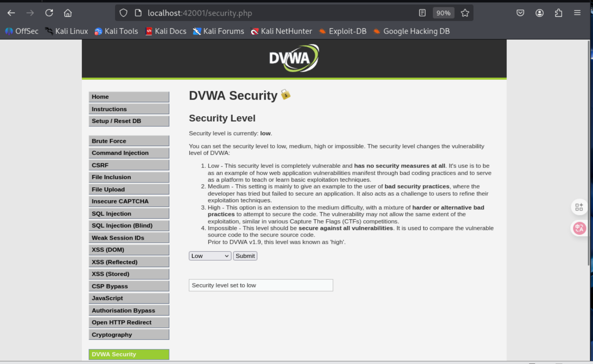Click the padlock icon beside DVWA Security
The height and width of the screenshot is (364, 593).
[286, 94]
